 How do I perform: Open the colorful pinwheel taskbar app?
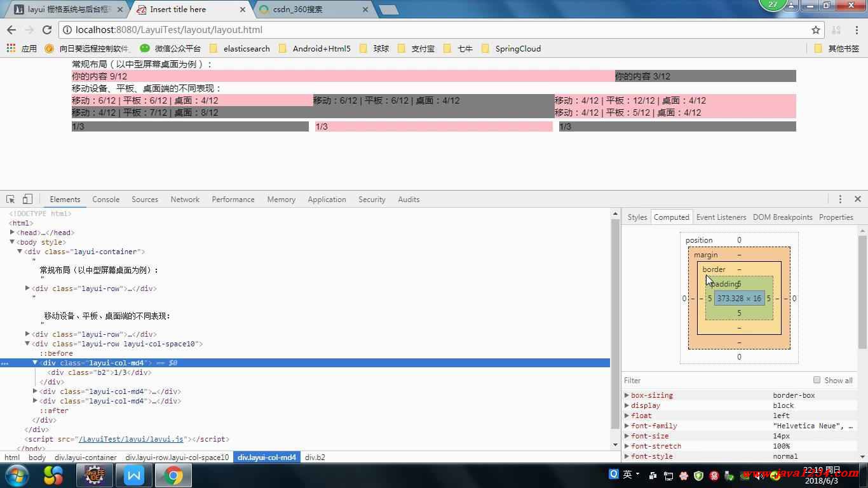(x=53, y=475)
